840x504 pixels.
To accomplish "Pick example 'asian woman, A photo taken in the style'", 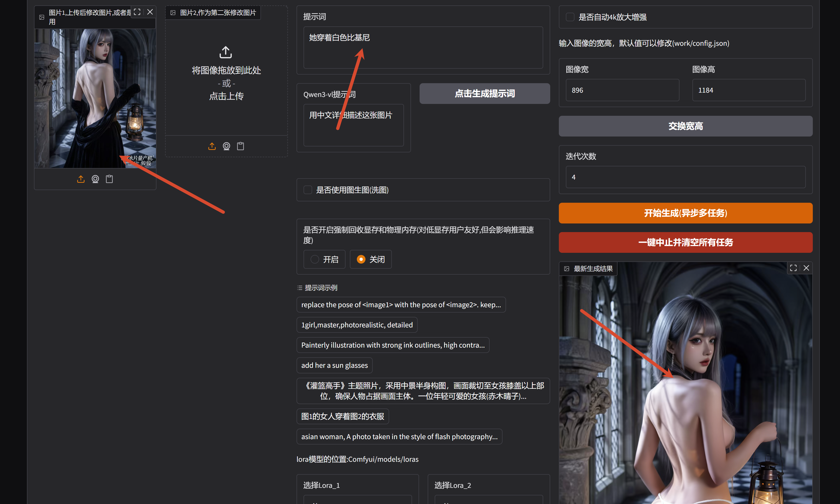I will (399, 437).
